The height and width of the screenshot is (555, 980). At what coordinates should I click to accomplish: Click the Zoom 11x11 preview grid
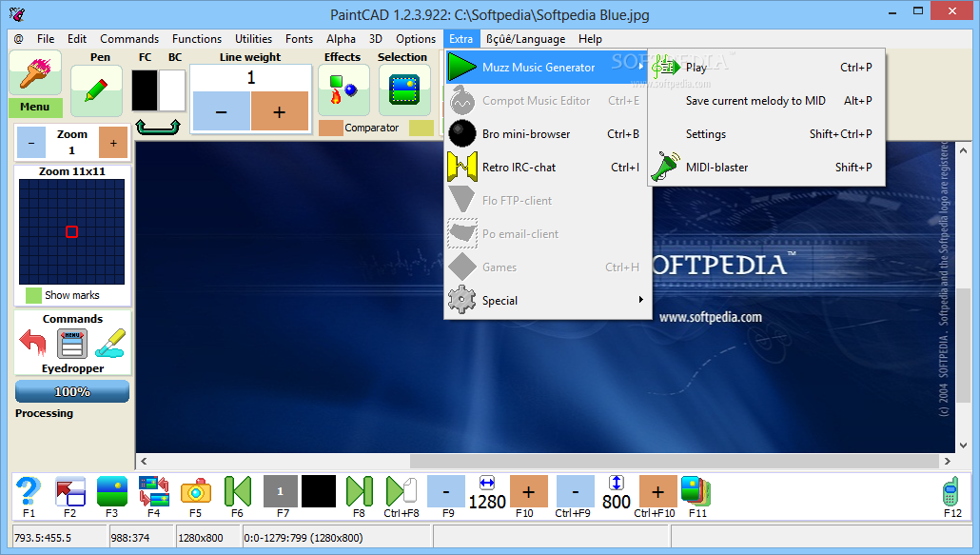pyautogui.click(x=72, y=232)
